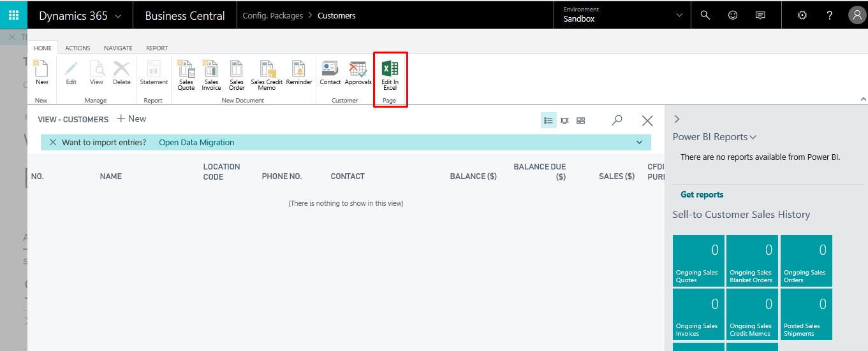Open the app launcher waffle menu
Screen dimensions: 868x351
13,15
